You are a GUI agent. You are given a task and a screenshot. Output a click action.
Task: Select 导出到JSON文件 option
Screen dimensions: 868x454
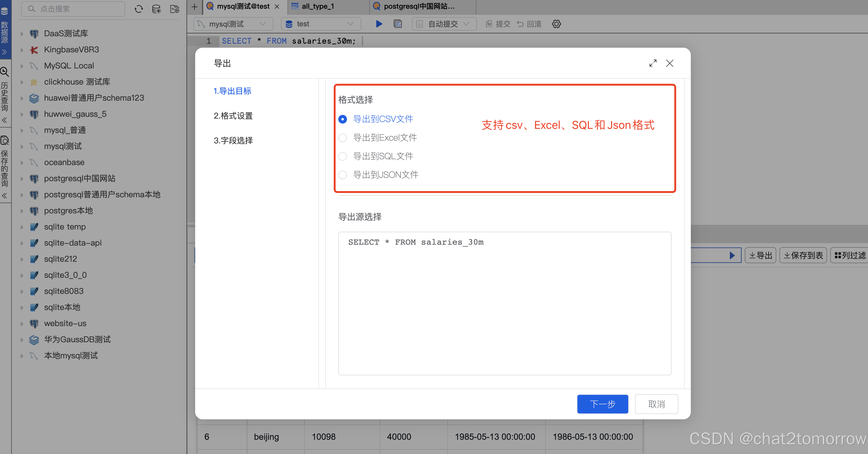pos(343,175)
